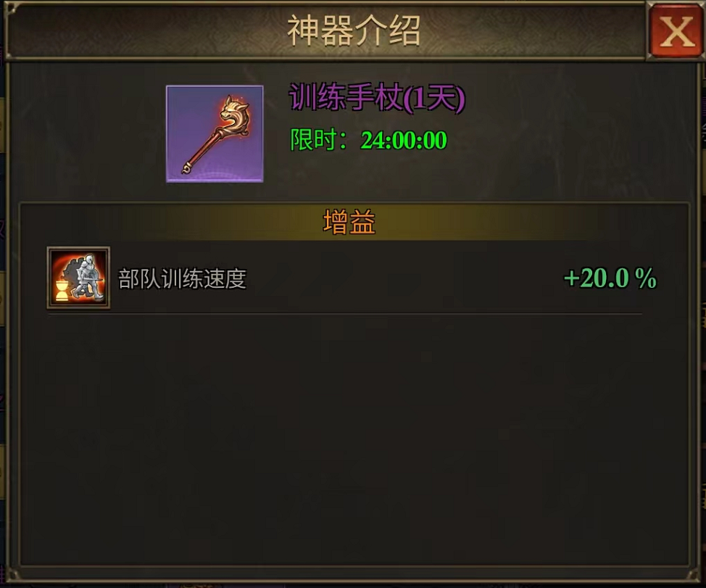Tap the 24:00:00 countdown timer
The image size is (706, 588).
tap(404, 140)
